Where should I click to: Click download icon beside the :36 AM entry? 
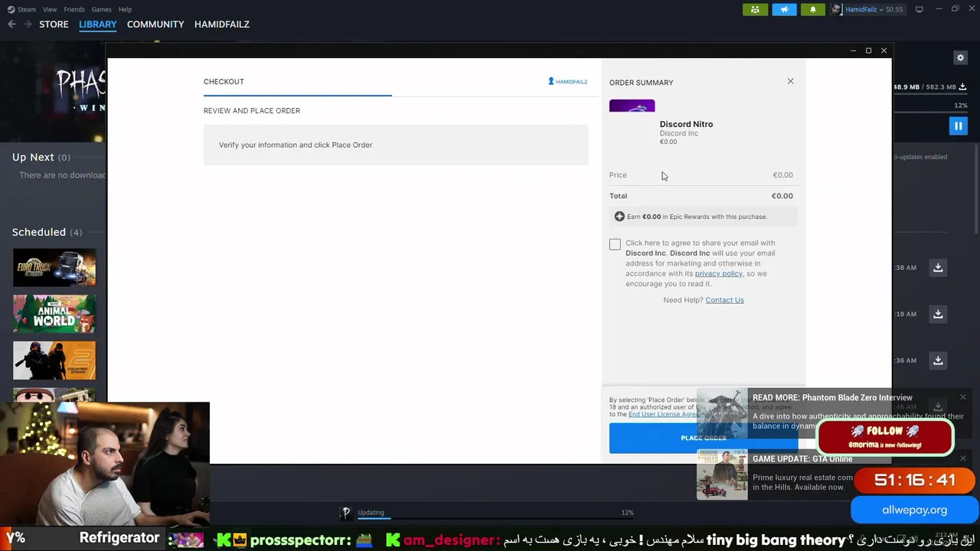click(x=938, y=360)
